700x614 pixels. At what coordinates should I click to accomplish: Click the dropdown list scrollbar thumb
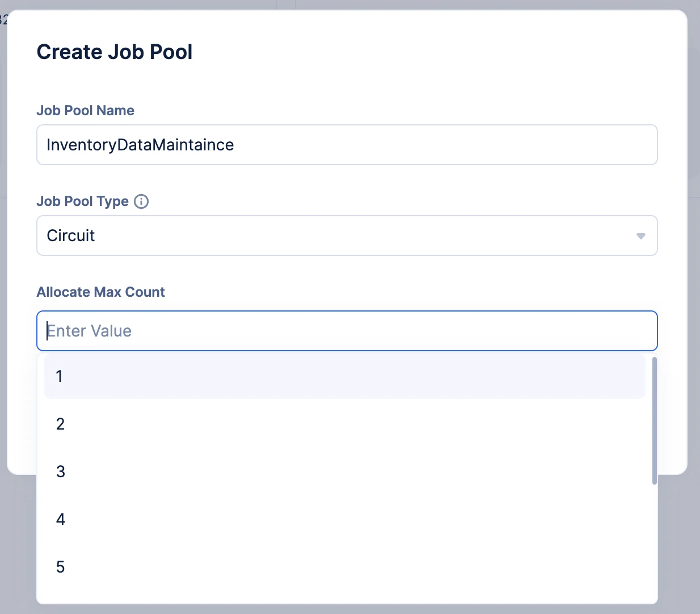pyautogui.click(x=654, y=420)
